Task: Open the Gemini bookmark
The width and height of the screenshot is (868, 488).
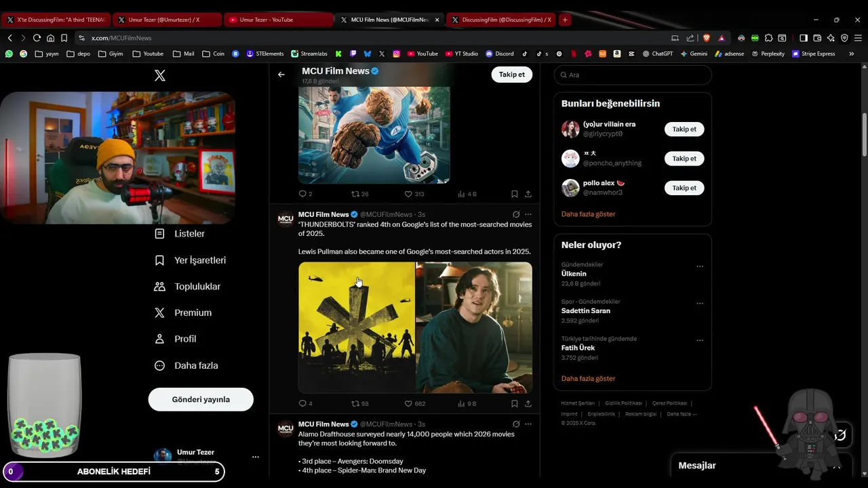Action: [693, 54]
